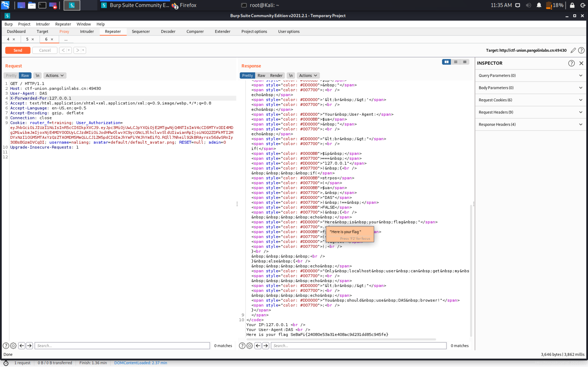Image resolution: width=588 pixels, height=367 pixels.
Task: Open Inspector help icon
Action: (x=571, y=63)
